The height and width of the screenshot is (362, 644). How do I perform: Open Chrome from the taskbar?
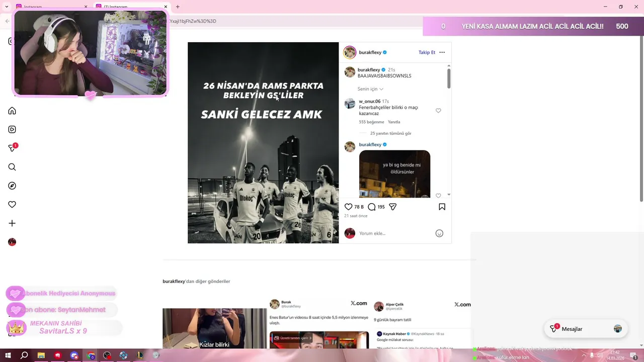pos(91,355)
